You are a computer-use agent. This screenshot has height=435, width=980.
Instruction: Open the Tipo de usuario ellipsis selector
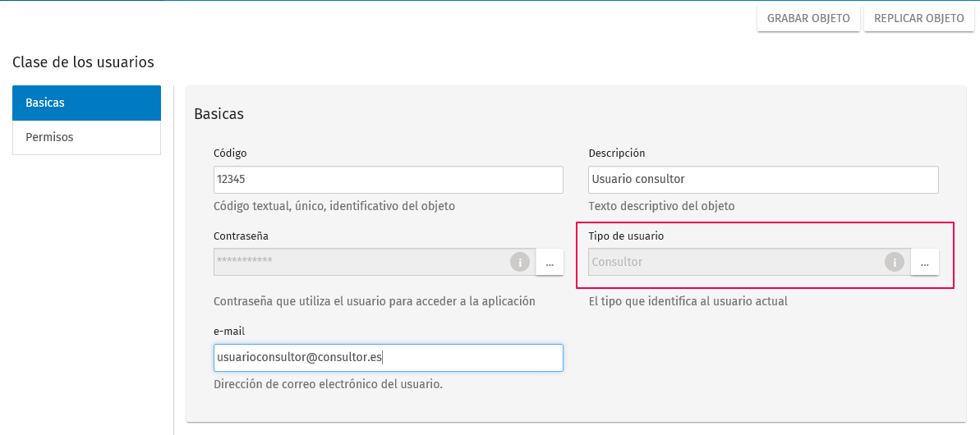point(924,262)
